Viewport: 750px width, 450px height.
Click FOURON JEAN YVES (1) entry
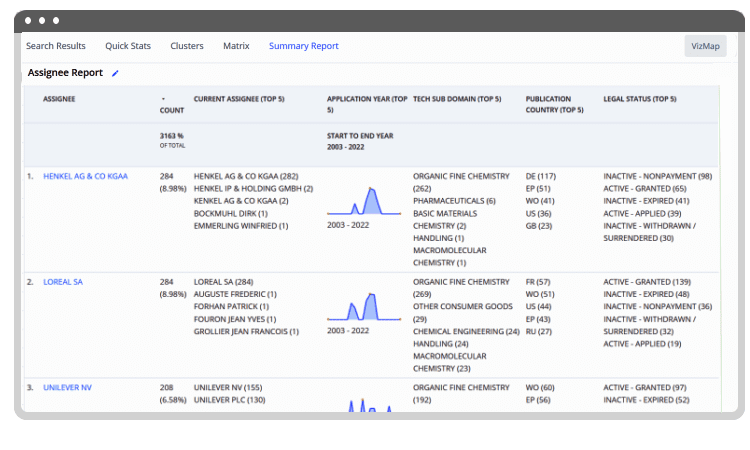pos(235,319)
